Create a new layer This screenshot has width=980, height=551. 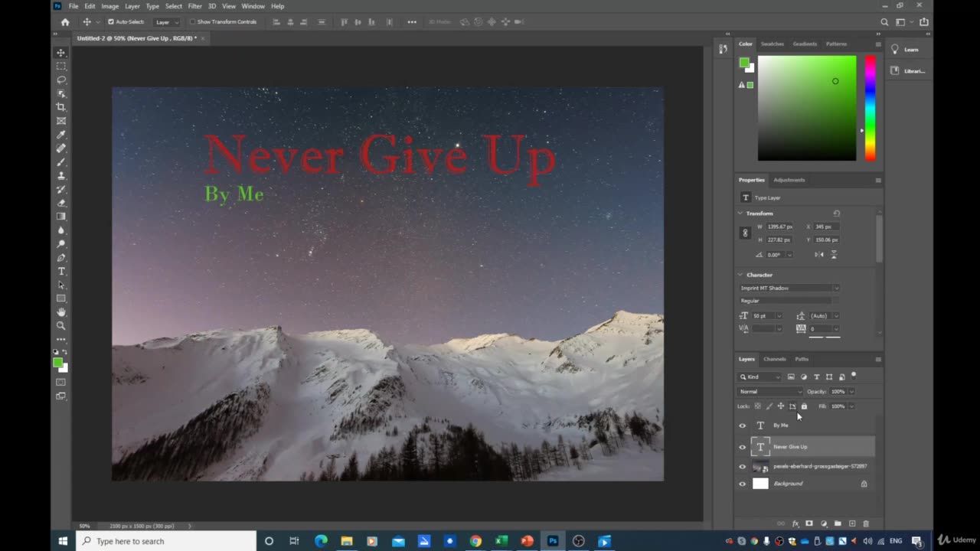pos(852,523)
